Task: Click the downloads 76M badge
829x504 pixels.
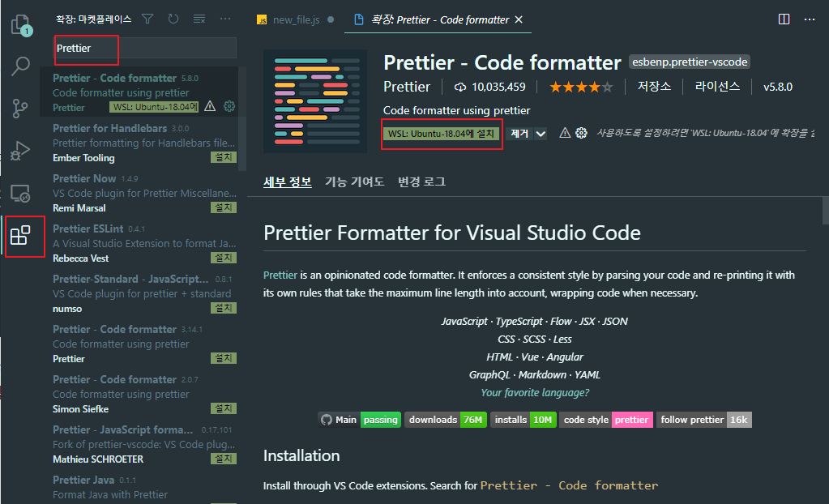Action: click(446, 420)
